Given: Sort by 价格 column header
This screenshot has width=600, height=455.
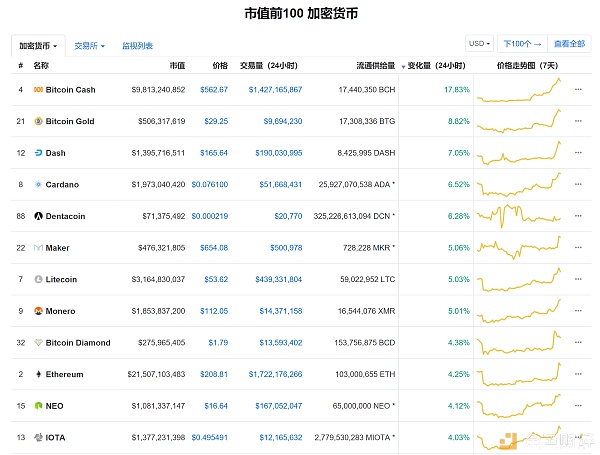Looking at the screenshot, I should click(x=220, y=66).
